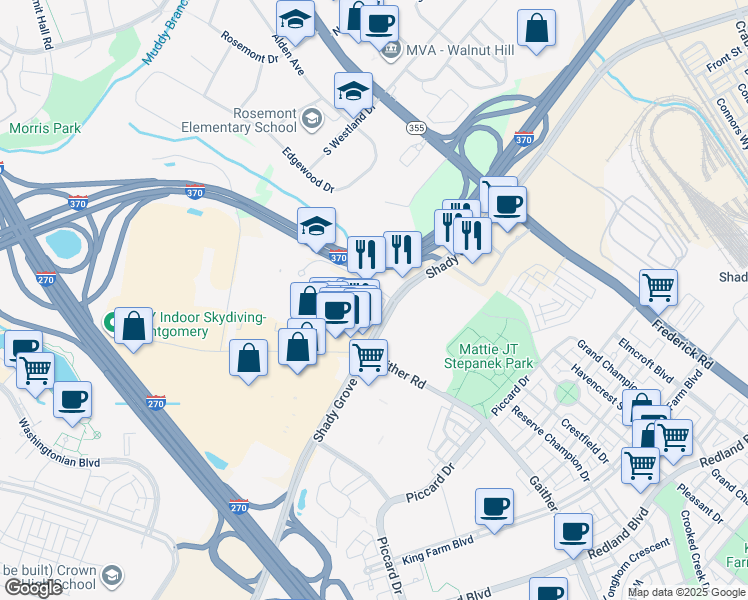
Task: Open the coffee cup marker near MVA - Walnut Hill
Action: [x=379, y=24]
